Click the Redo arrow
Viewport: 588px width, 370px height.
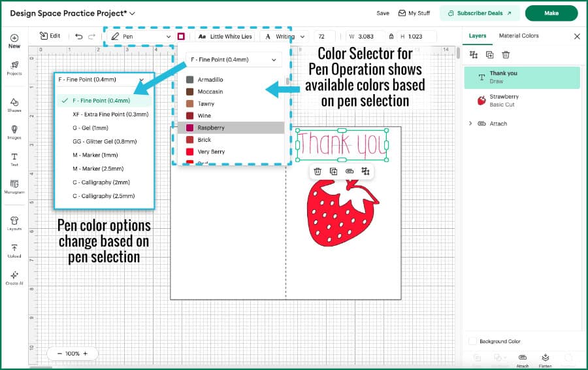tap(91, 37)
